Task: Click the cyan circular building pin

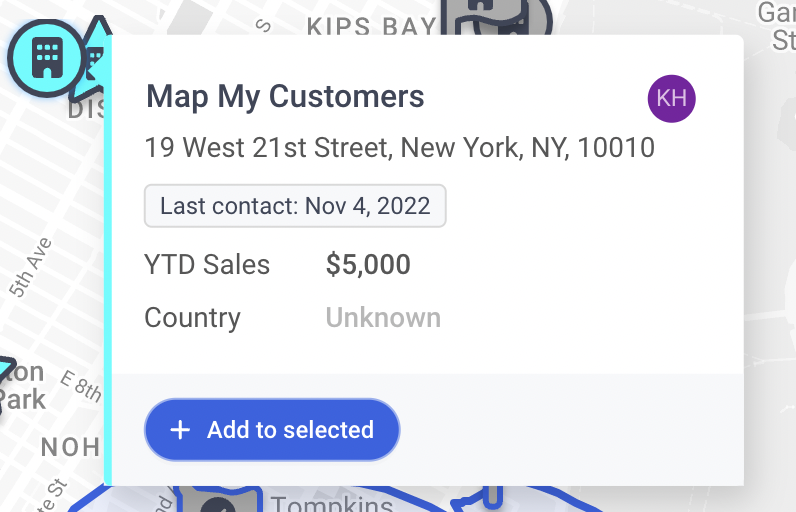Action: coord(47,58)
